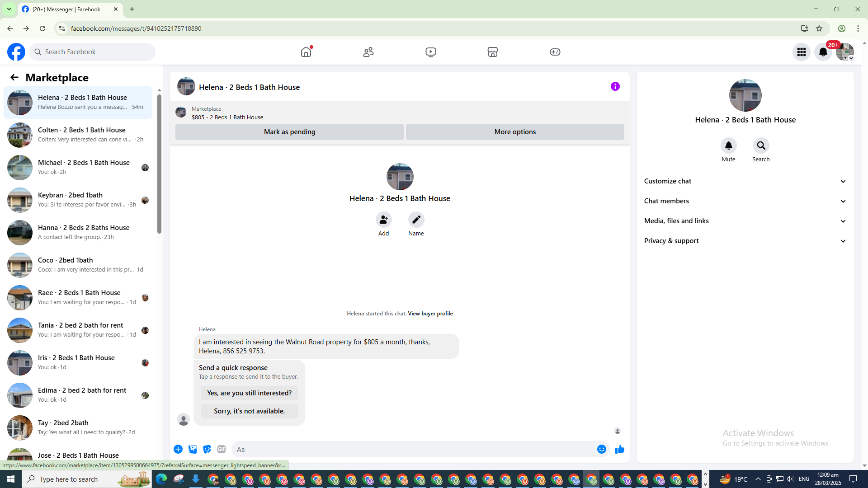
Task: Open the tab search dropdown arrow
Action: [9, 9]
